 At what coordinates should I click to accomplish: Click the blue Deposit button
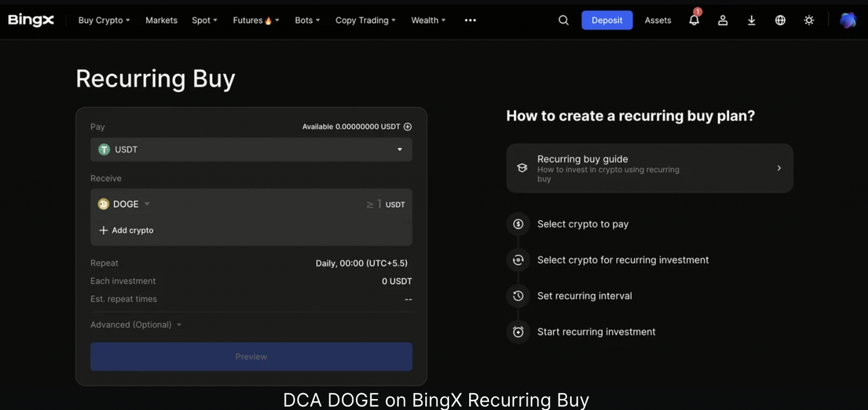[x=607, y=20]
